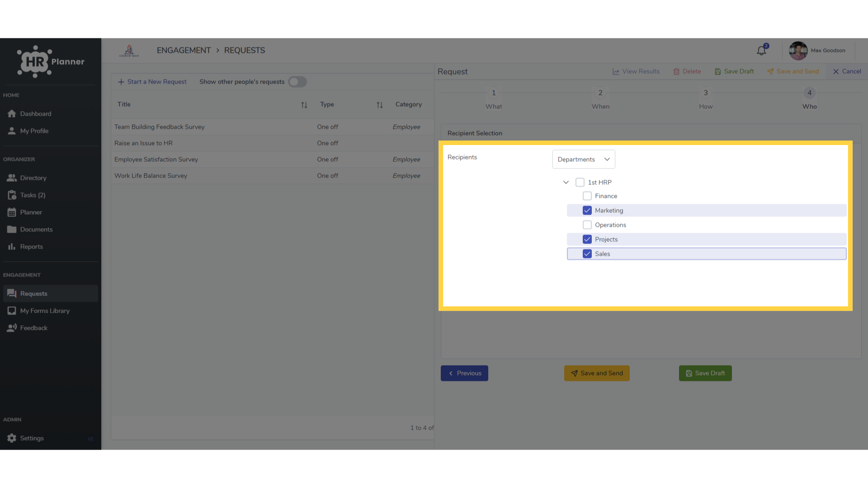The height and width of the screenshot is (488, 868).
Task: Open the Feedback icon
Action: (12, 328)
